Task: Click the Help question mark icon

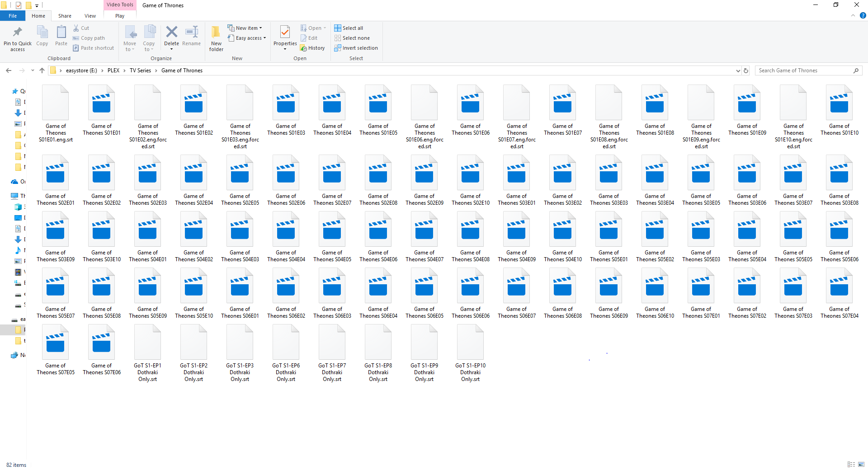Action: [863, 15]
